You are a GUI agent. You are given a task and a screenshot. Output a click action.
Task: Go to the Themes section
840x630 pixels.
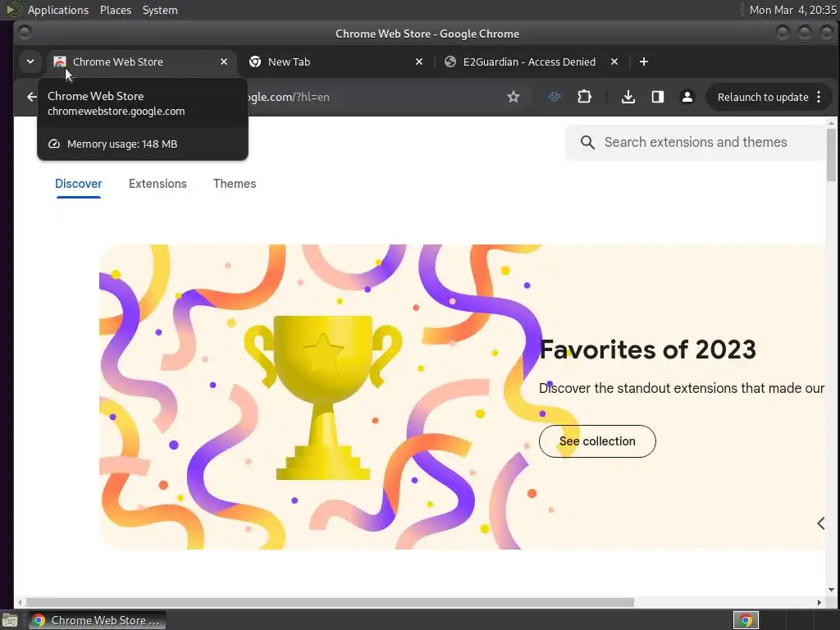[235, 184]
